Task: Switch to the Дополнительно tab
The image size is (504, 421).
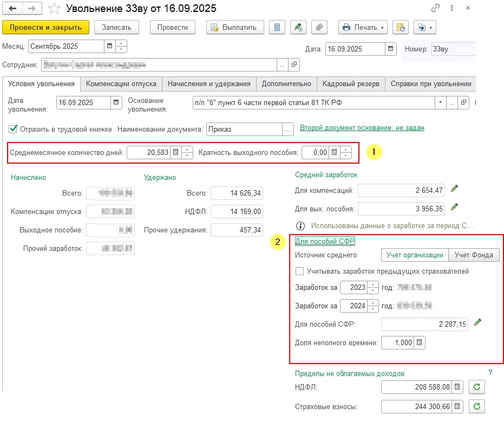Action: pyautogui.click(x=286, y=83)
